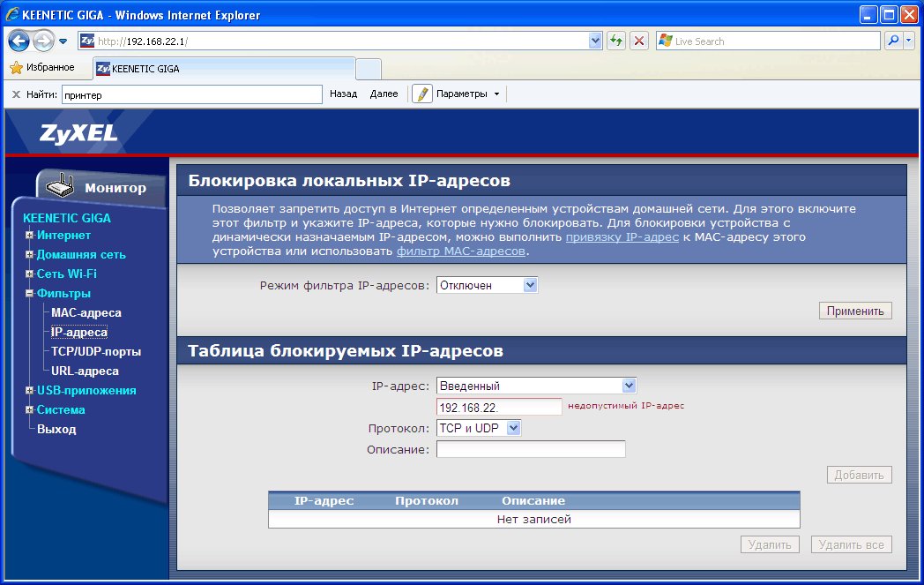This screenshot has height=585, width=924.
Task: Open the Сеть Wi-Fi menu section
Action: pos(67,274)
